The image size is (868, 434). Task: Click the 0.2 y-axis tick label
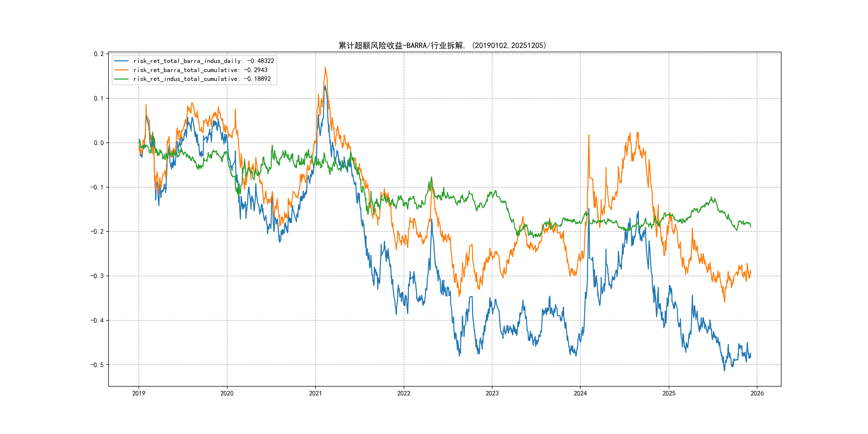[x=99, y=54]
